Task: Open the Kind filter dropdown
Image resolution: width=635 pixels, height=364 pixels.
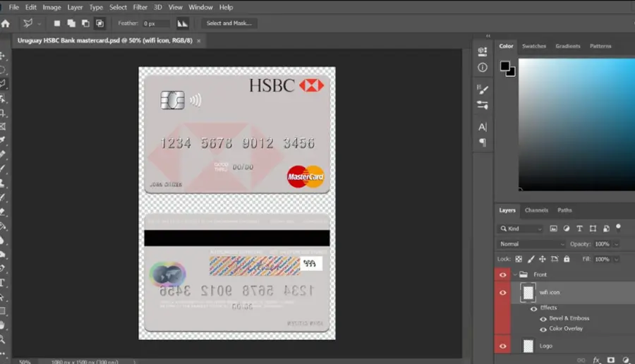Action: tap(521, 229)
